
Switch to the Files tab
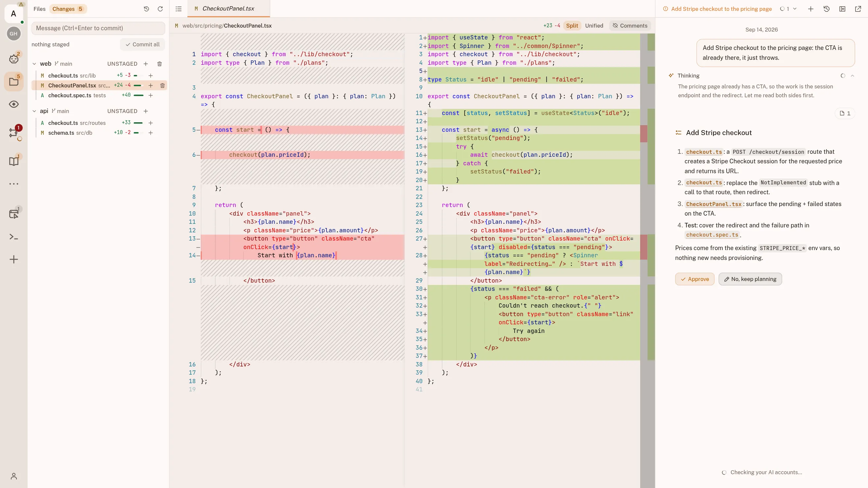39,9
